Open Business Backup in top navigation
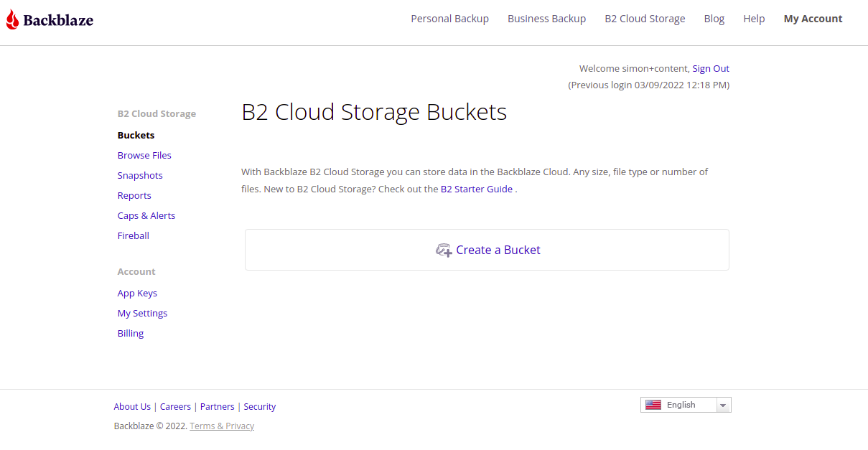868x450 pixels. coord(546,19)
